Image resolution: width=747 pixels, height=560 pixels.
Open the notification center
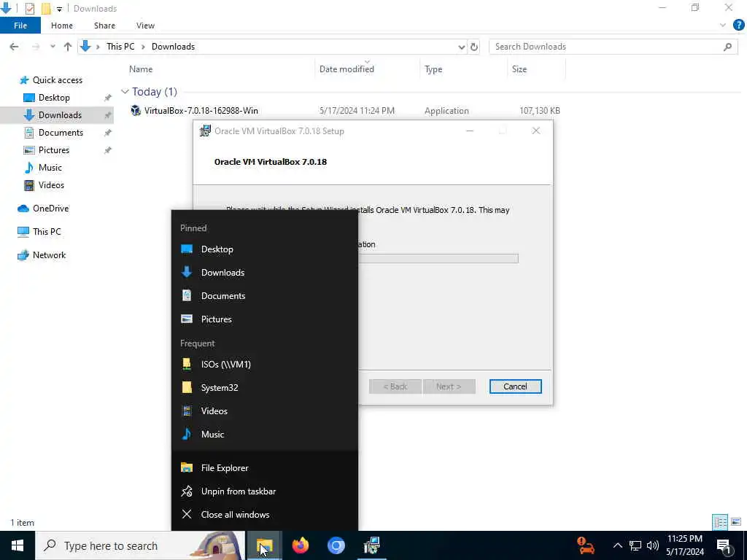pos(724,545)
